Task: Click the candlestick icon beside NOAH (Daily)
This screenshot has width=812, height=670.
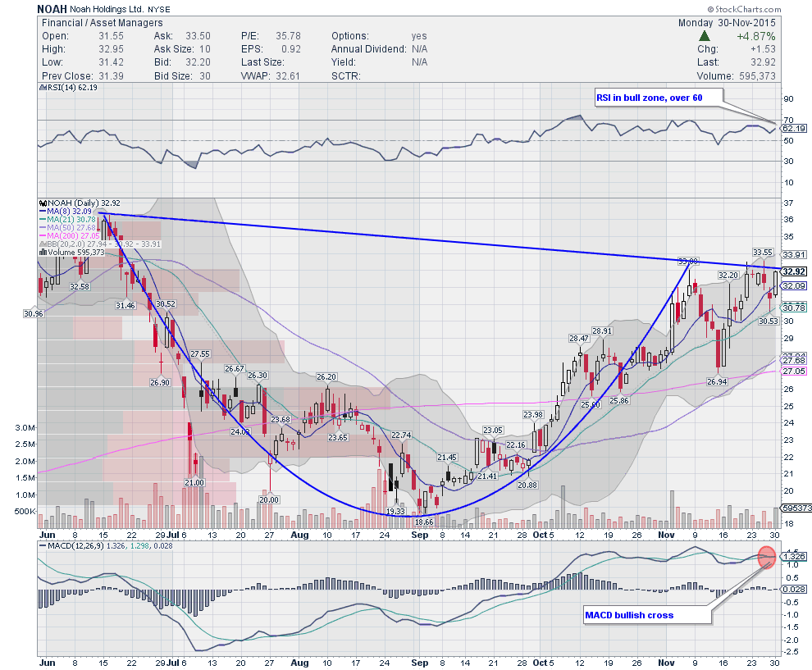Action: (x=43, y=203)
